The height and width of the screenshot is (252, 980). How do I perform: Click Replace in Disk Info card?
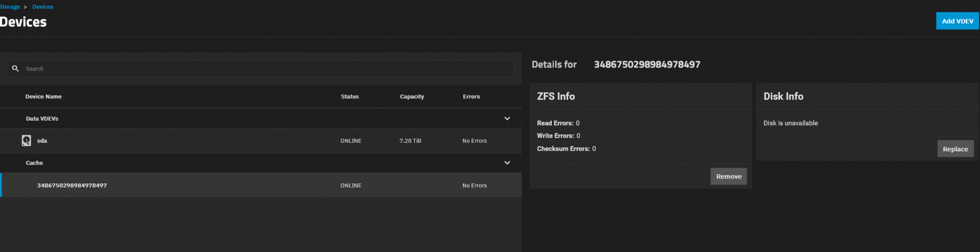pyautogui.click(x=955, y=149)
